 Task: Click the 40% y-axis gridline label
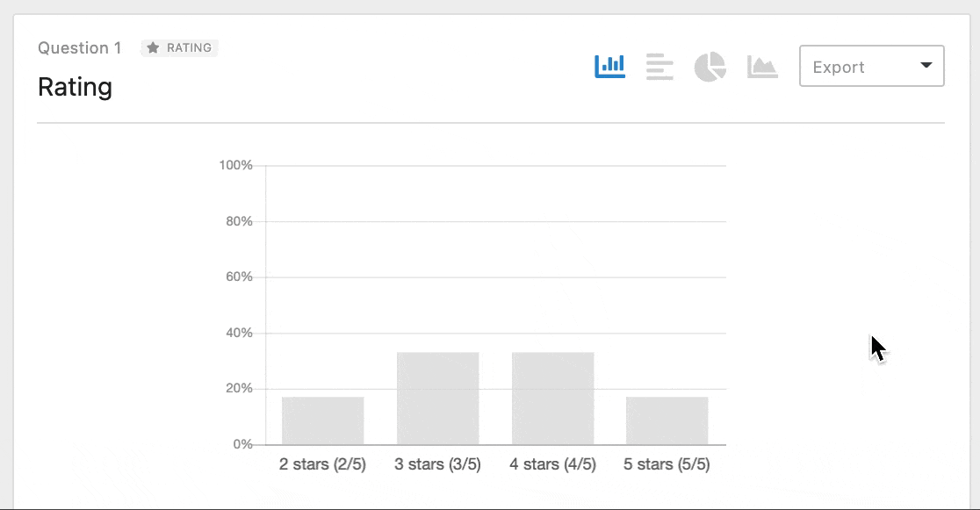click(x=240, y=333)
